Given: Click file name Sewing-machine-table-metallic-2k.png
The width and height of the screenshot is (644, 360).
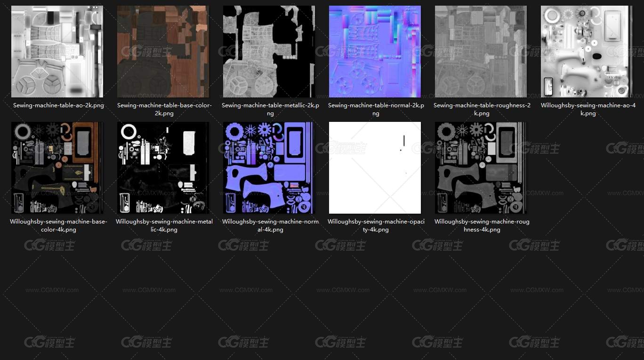Looking at the screenshot, I should click(x=270, y=110).
